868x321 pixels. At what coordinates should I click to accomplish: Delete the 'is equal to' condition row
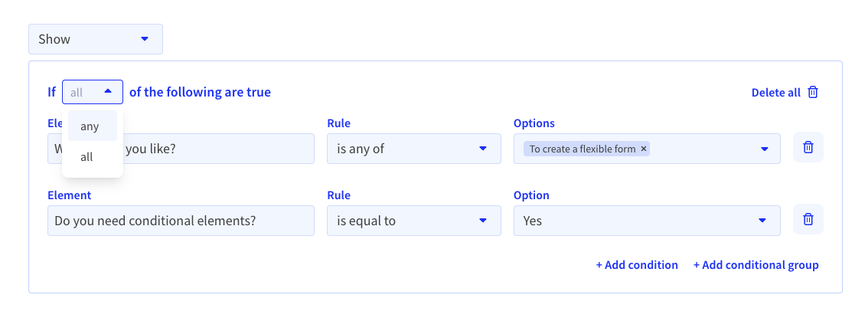pos(808,220)
